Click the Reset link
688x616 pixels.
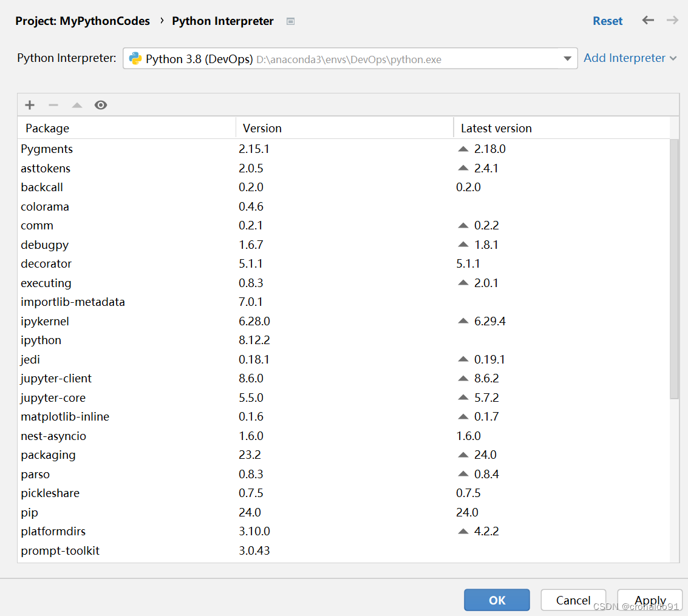tap(607, 21)
